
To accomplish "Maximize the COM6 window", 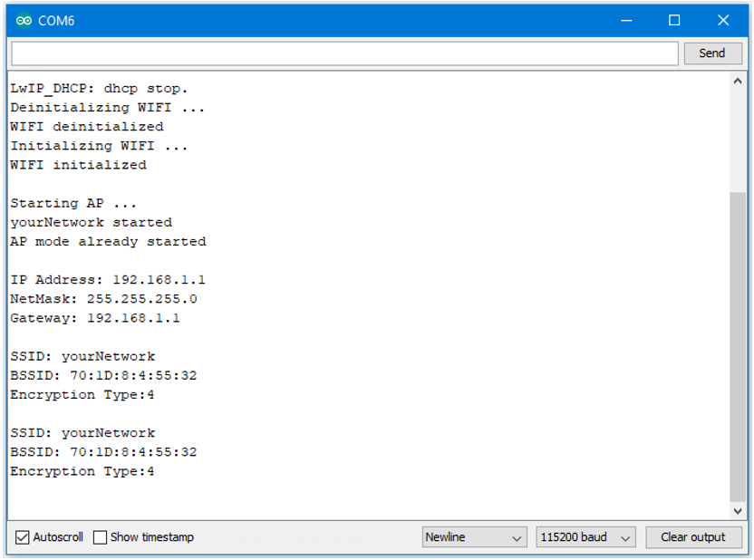I will coord(674,21).
